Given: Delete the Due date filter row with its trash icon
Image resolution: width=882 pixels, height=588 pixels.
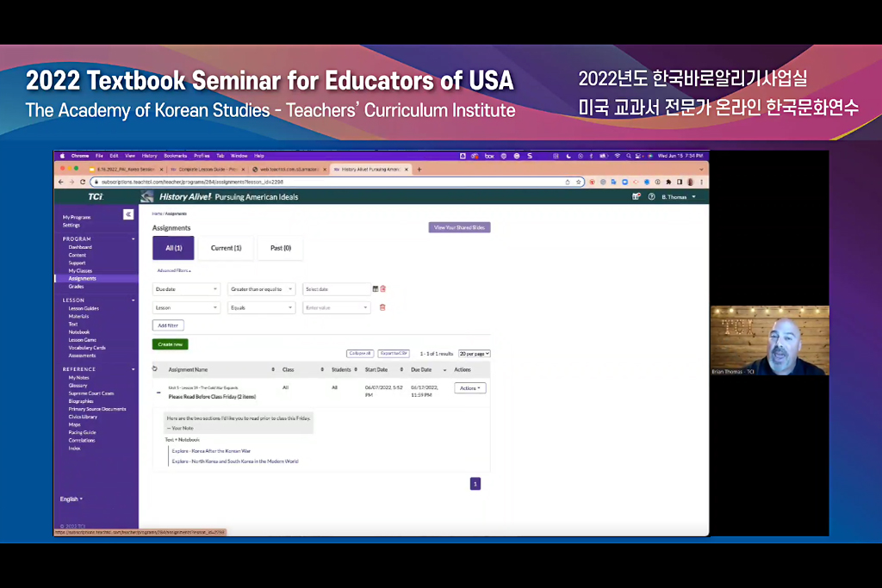Looking at the screenshot, I should [x=383, y=289].
